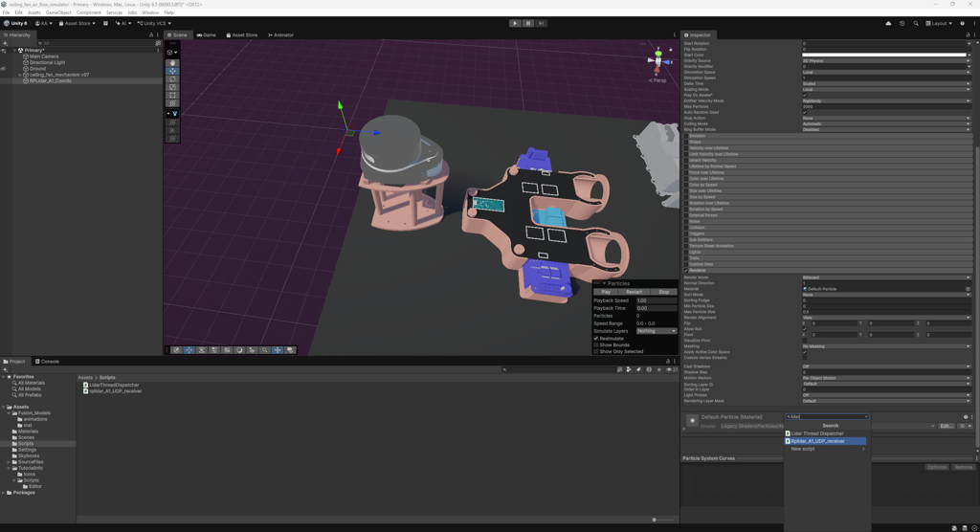The width and height of the screenshot is (980, 532).
Task: Click Play in Particles overlay
Action: (x=606, y=292)
